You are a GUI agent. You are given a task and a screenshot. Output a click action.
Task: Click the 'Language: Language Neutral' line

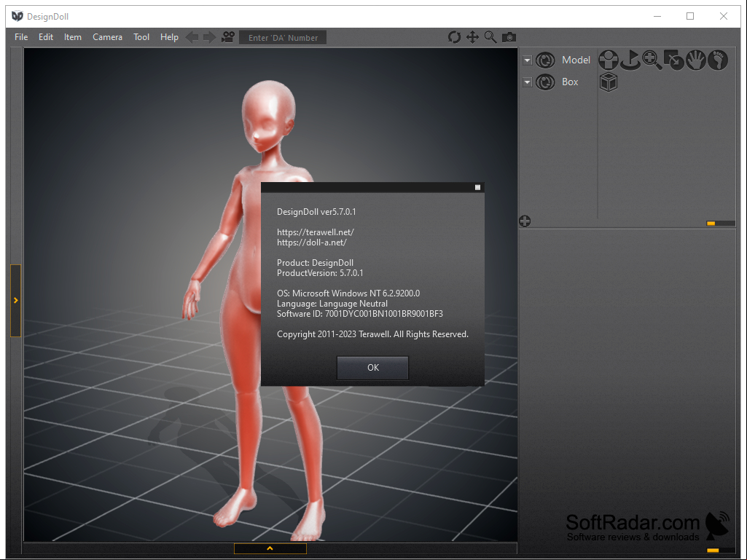pos(332,304)
